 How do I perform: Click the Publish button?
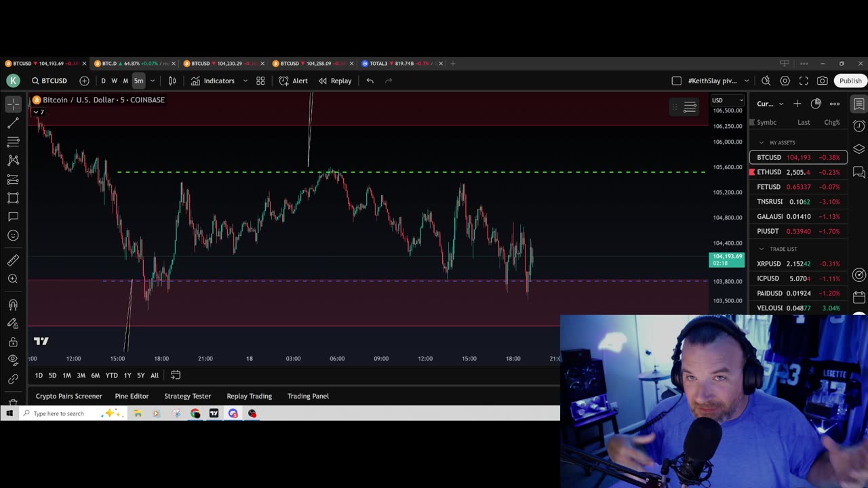coord(850,81)
